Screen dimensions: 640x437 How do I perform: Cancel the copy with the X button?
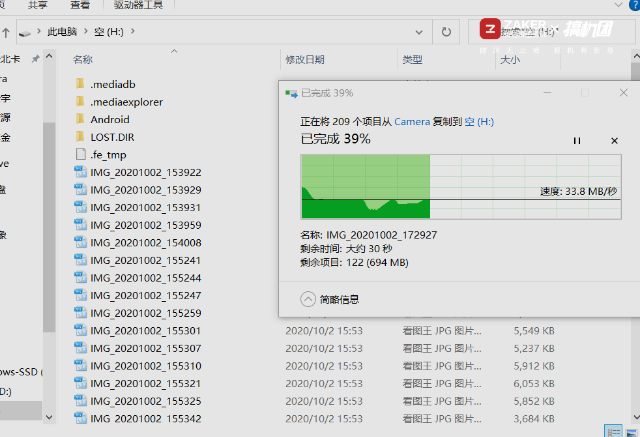click(x=614, y=141)
